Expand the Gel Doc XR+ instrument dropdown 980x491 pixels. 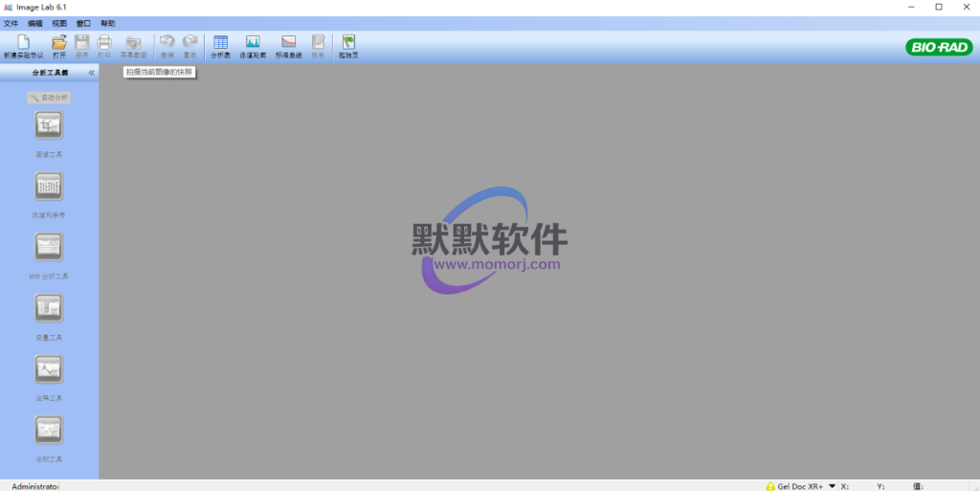tap(832, 485)
